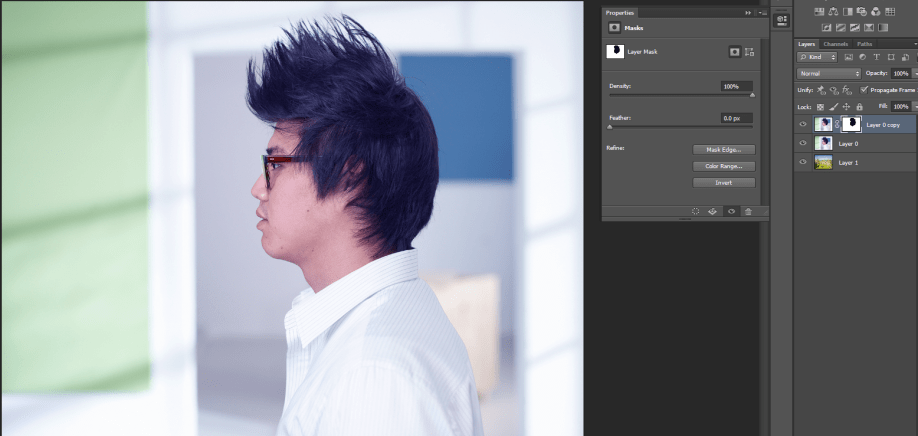918x436 pixels.
Task: Select pixel mask button in Properties panel
Action: (x=735, y=52)
